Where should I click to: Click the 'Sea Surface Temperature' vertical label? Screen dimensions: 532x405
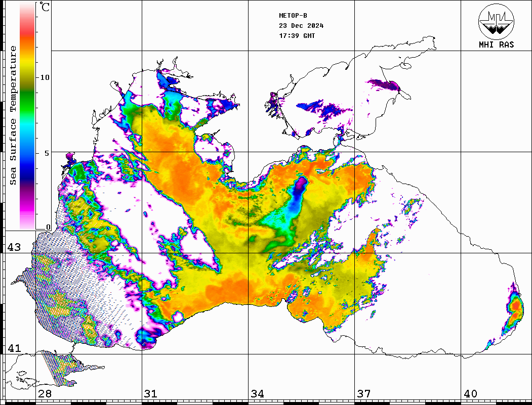click(13, 115)
